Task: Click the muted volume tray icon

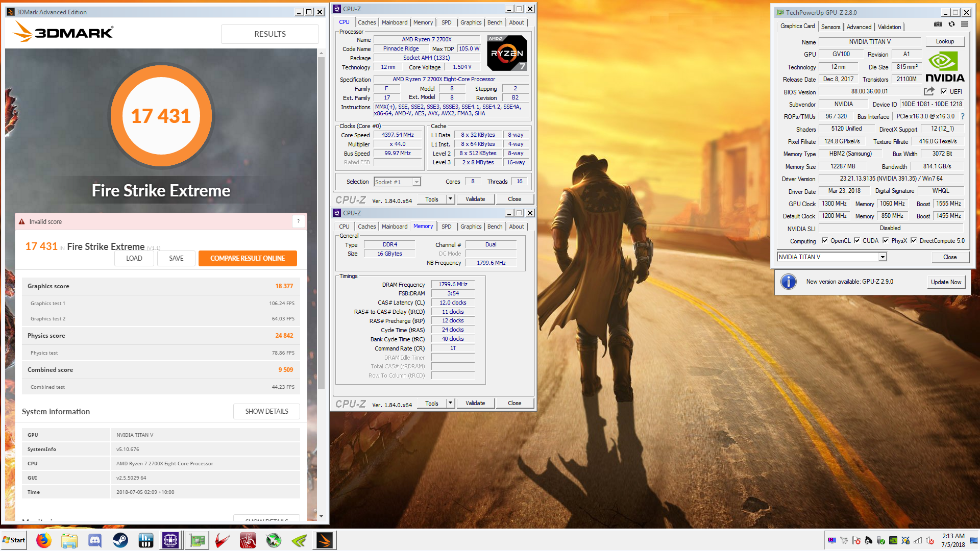Action: pos(930,540)
